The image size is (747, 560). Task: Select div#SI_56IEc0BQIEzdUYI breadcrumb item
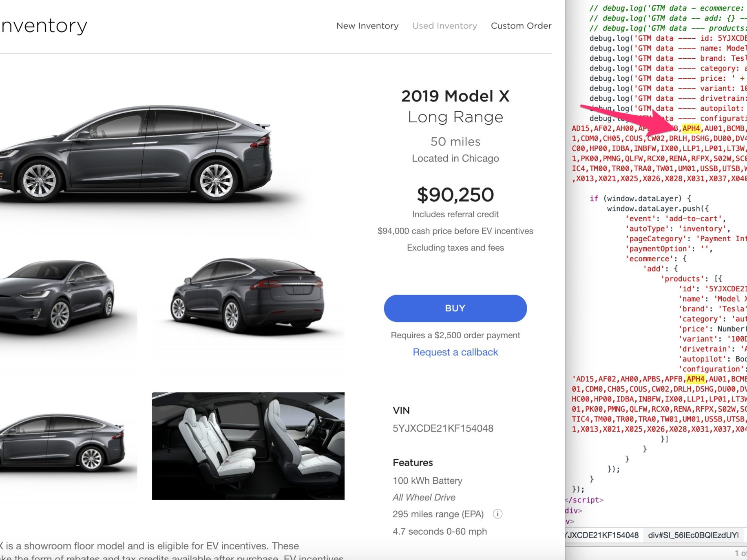(693, 535)
